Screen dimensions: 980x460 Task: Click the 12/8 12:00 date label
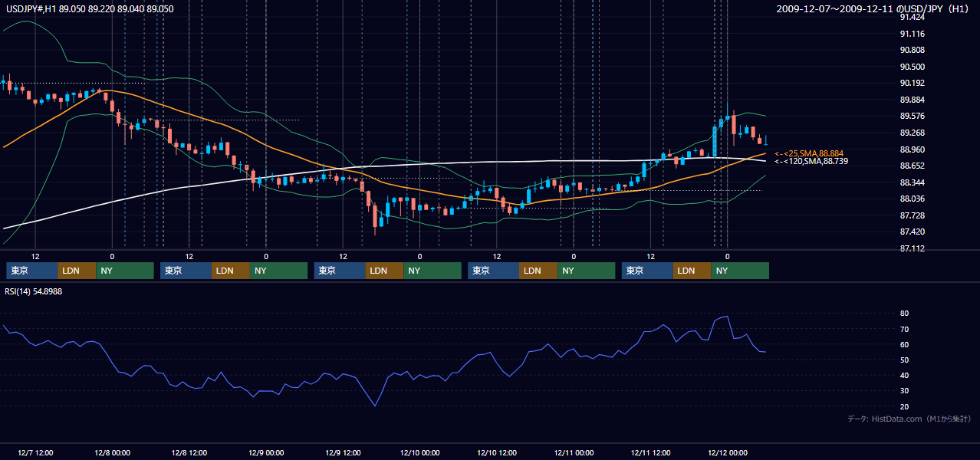pos(189,452)
